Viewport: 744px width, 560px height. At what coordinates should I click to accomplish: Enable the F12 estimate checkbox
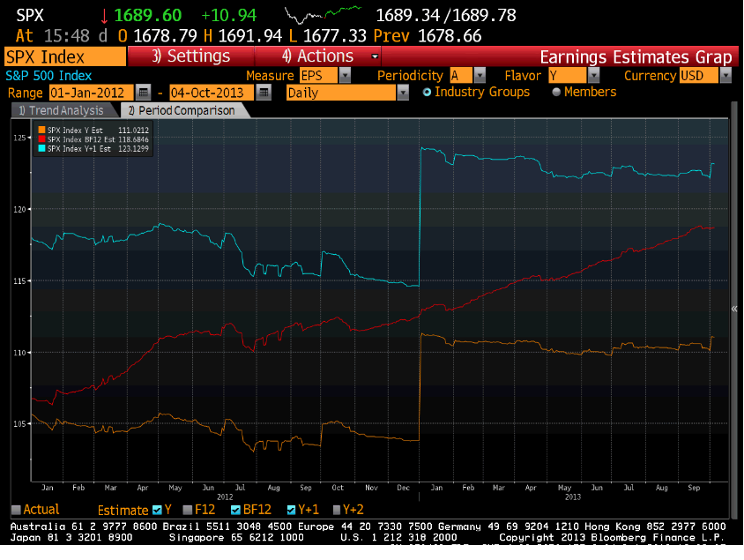[188, 510]
